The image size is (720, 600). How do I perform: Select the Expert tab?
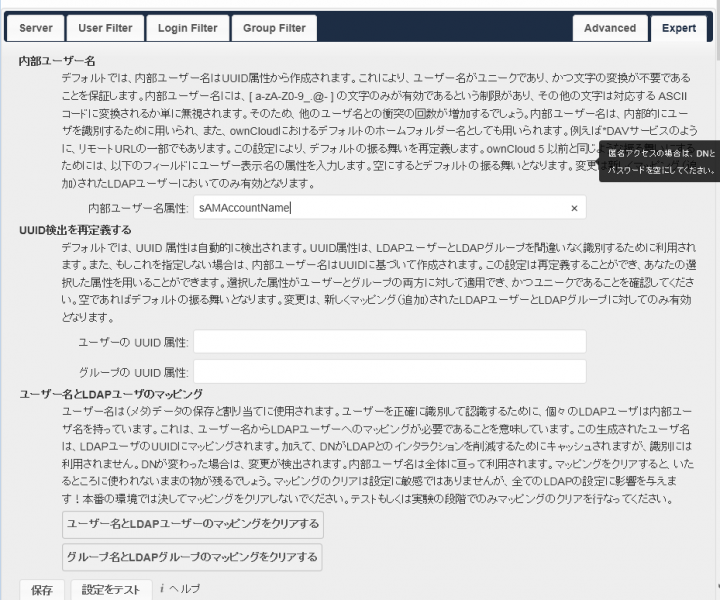tap(679, 28)
